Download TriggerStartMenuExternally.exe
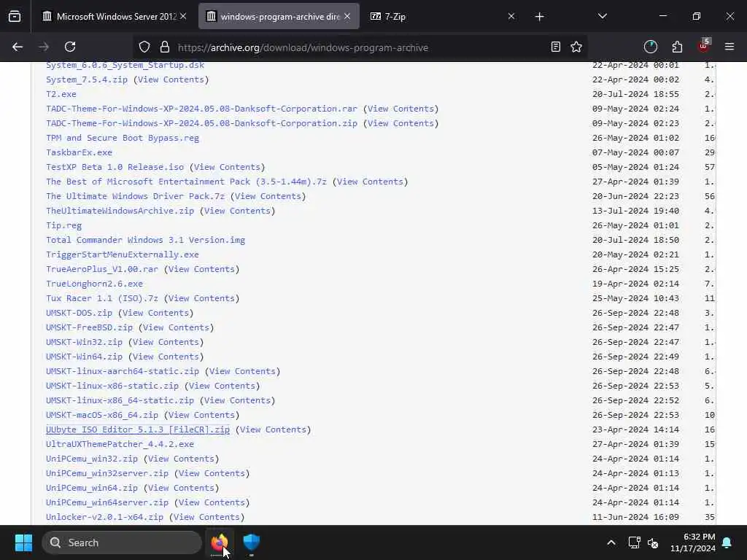747x560 pixels. 123,254
